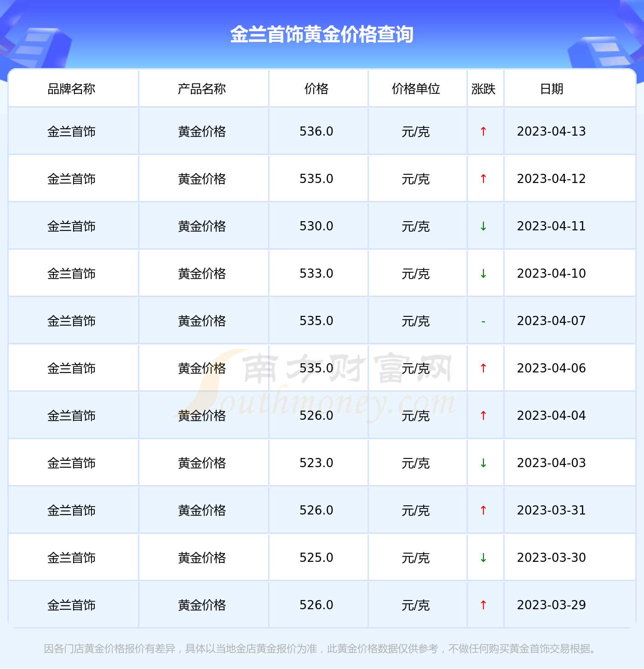Click the date 2023-04-12
This screenshot has height=669, width=644.
552,179
